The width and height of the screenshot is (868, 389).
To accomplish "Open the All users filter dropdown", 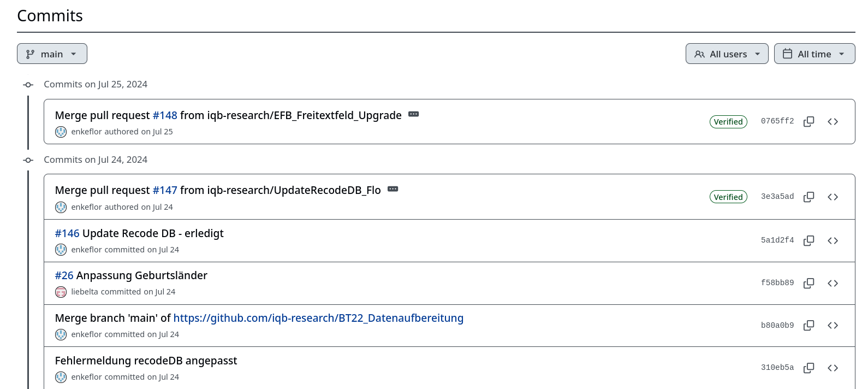I will click(x=727, y=54).
